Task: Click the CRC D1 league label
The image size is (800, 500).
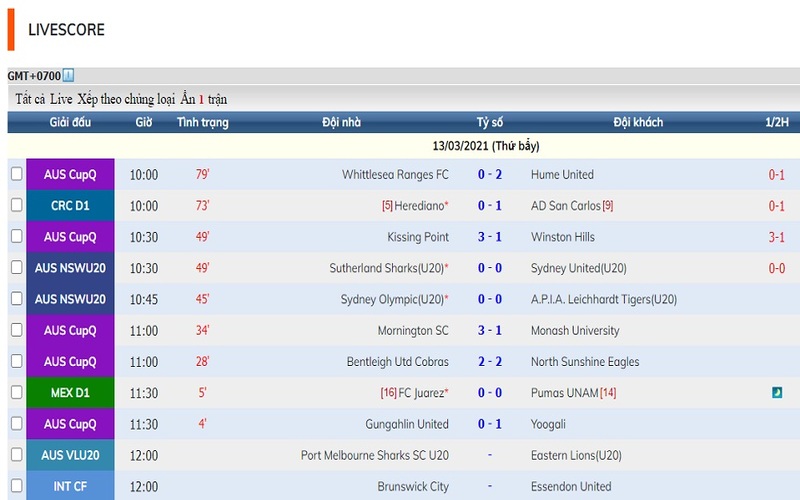Action: click(70, 206)
